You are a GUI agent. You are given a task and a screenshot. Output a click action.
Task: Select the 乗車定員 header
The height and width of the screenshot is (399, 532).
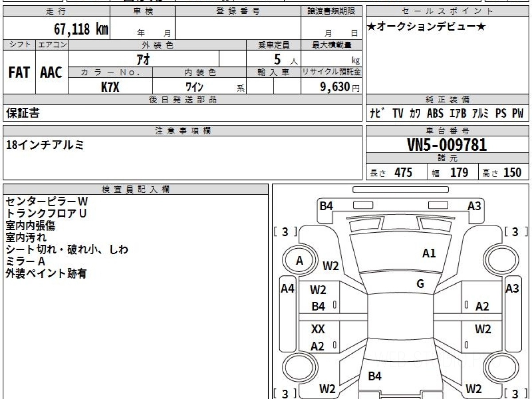pos(274,45)
